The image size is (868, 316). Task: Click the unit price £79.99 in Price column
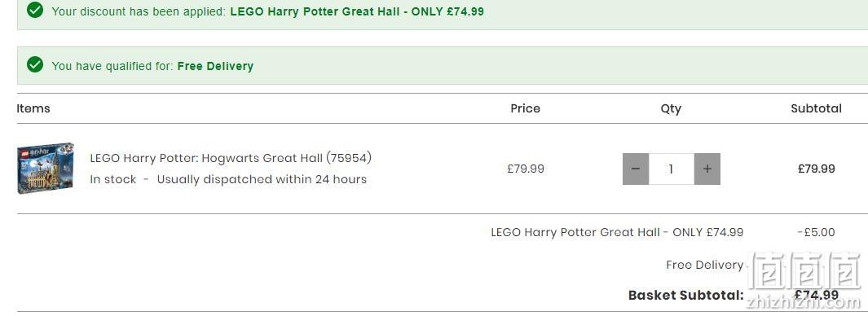click(526, 169)
